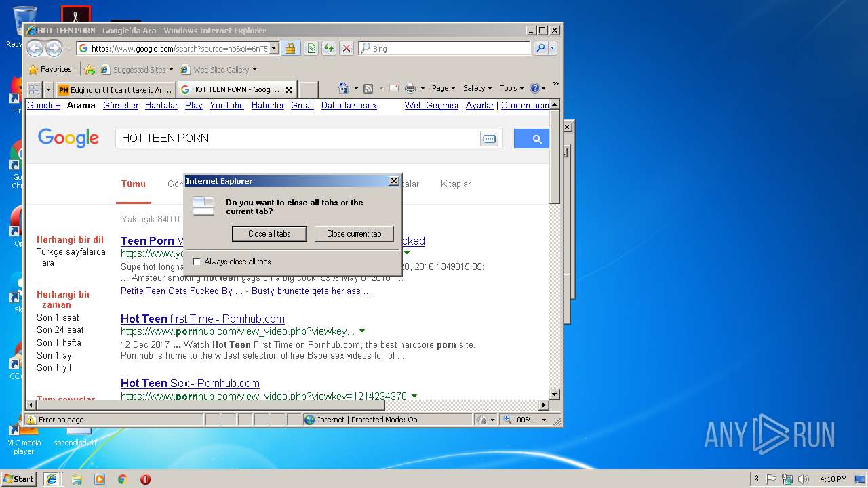
Task: Add page to Favorites bar icon
Action: 89,69
